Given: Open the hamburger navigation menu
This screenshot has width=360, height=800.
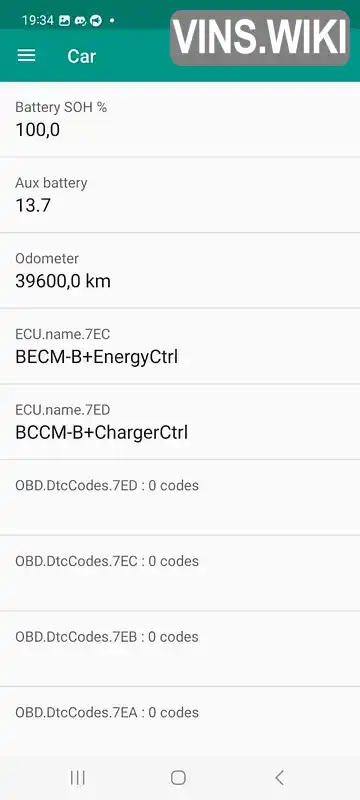Looking at the screenshot, I should click(x=27, y=56).
